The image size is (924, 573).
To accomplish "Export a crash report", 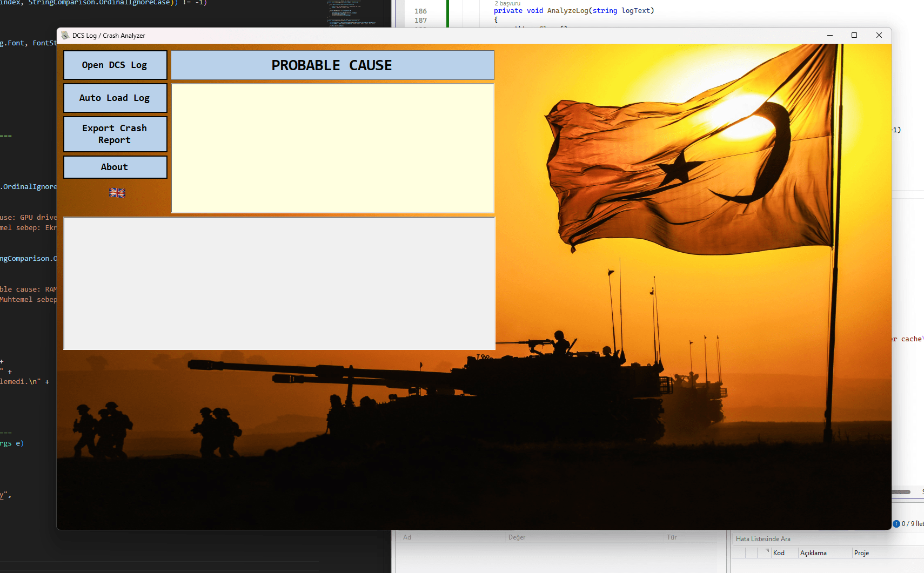I will coord(115,134).
